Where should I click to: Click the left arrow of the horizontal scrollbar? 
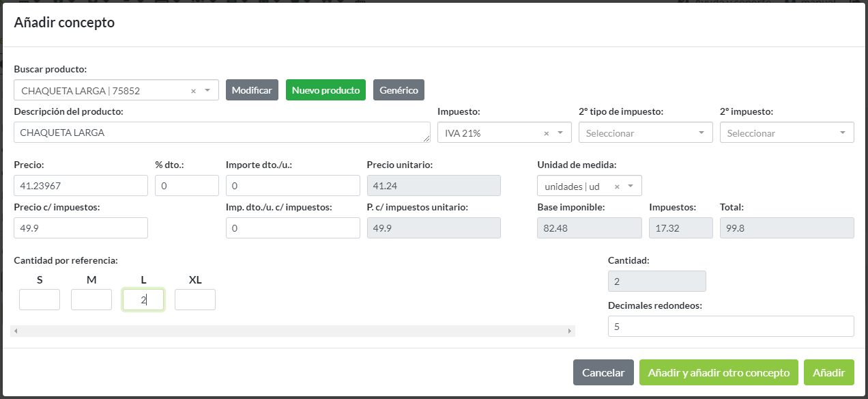(x=16, y=331)
